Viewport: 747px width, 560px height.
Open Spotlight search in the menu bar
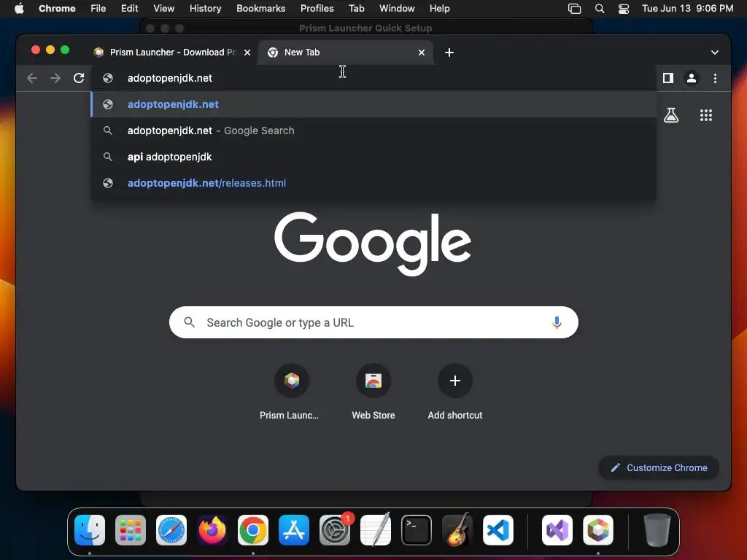click(x=600, y=9)
